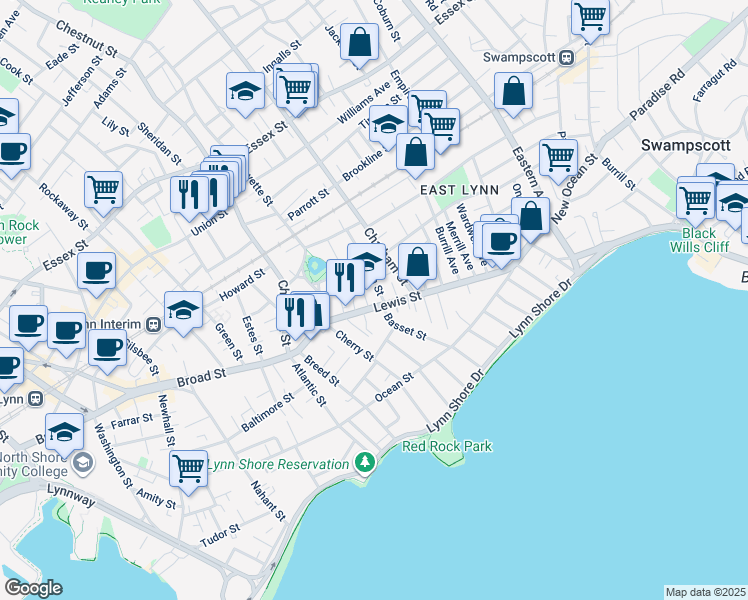This screenshot has height=600, width=748.
Task: Select the Swampscott train station icon
Action: tap(566, 57)
